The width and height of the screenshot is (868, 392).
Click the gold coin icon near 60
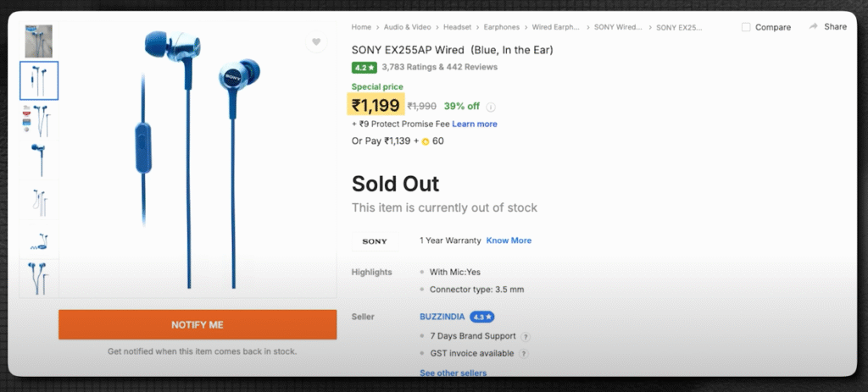(426, 141)
